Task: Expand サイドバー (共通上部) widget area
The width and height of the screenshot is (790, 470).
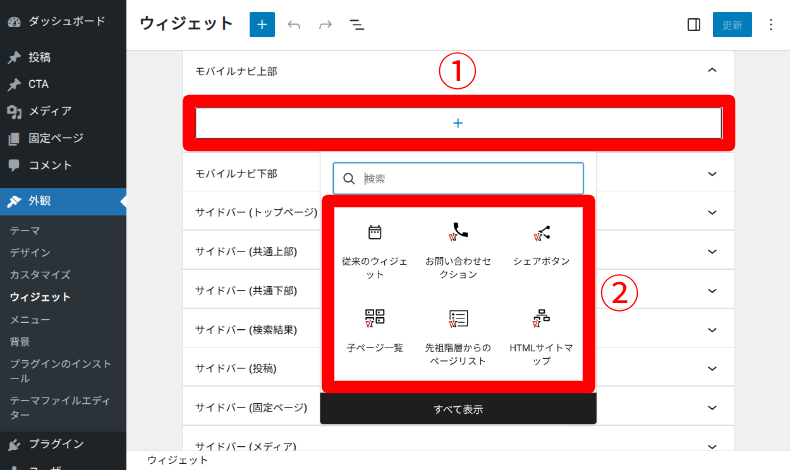Action: 712,251
